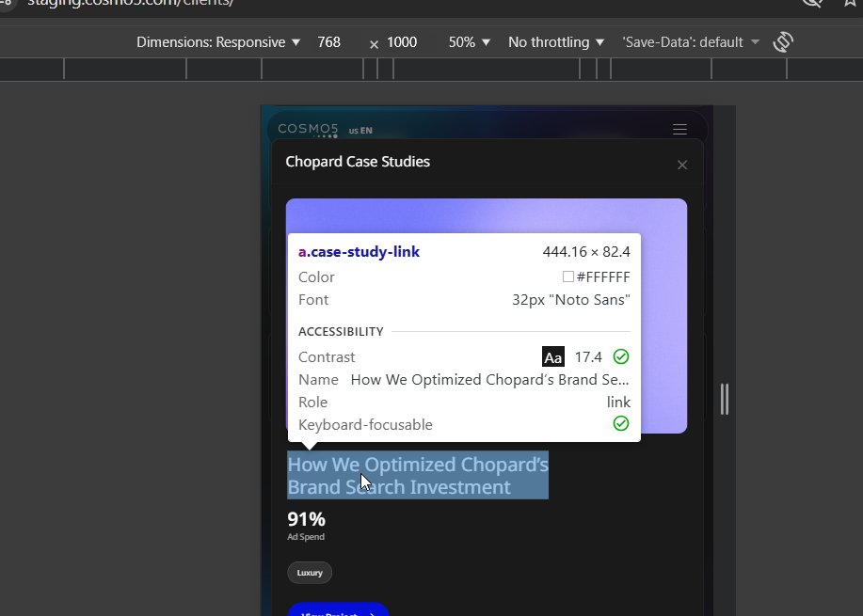Close the Chopard Case Studies modal
Viewport: 863px width, 616px height.
(682, 165)
